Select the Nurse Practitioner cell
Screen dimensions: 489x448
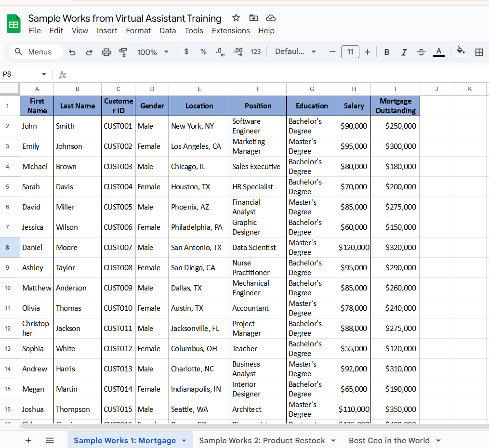[x=258, y=268]
